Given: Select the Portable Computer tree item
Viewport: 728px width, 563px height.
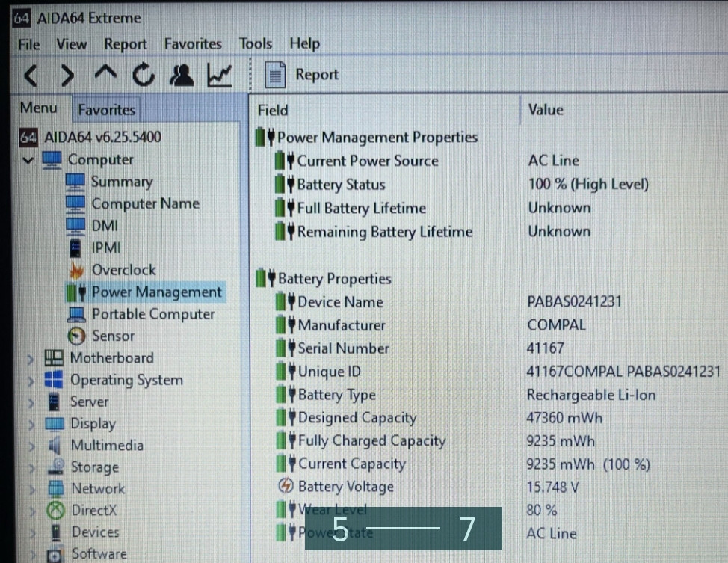Looking at the screenshot, I should coord(153,314).
